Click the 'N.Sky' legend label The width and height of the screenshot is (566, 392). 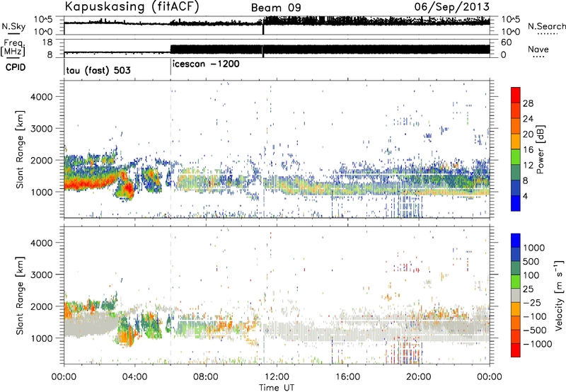click(x=13, y=26)
